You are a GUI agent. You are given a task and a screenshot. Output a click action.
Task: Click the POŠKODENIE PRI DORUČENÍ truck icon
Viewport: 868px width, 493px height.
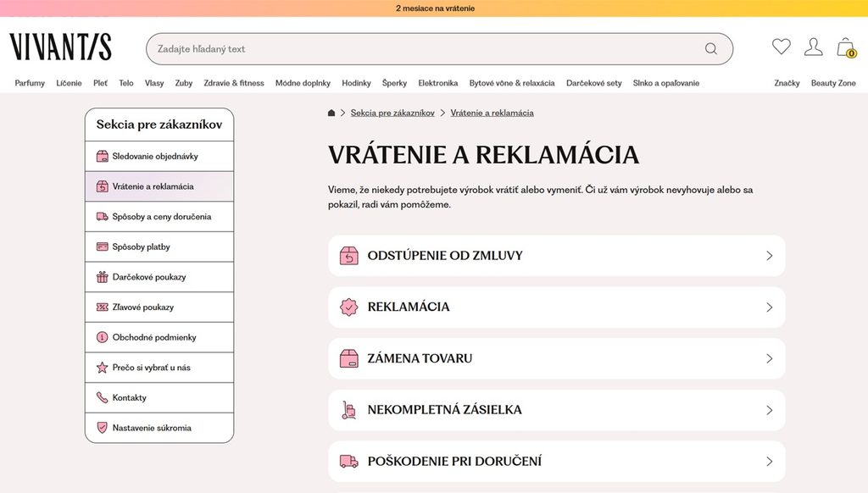pyautogui.click(x=348, y=462)
